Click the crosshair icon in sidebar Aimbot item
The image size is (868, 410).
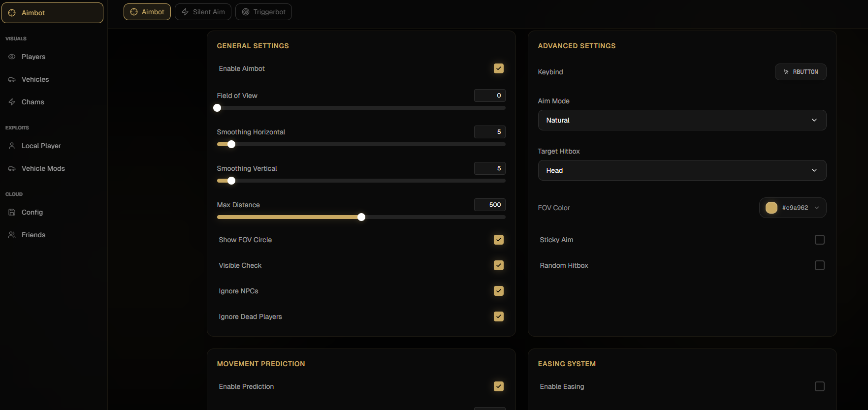click(12, 13)
